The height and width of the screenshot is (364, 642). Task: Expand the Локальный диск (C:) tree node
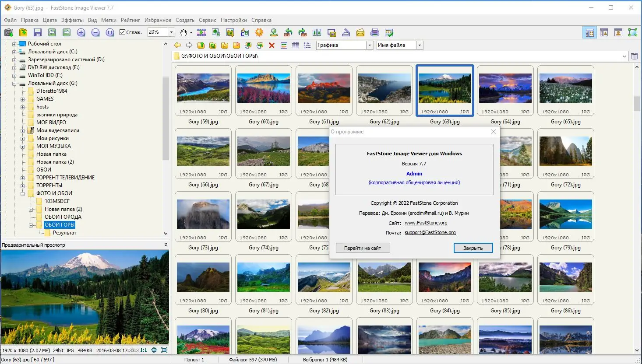pos(14,51)
